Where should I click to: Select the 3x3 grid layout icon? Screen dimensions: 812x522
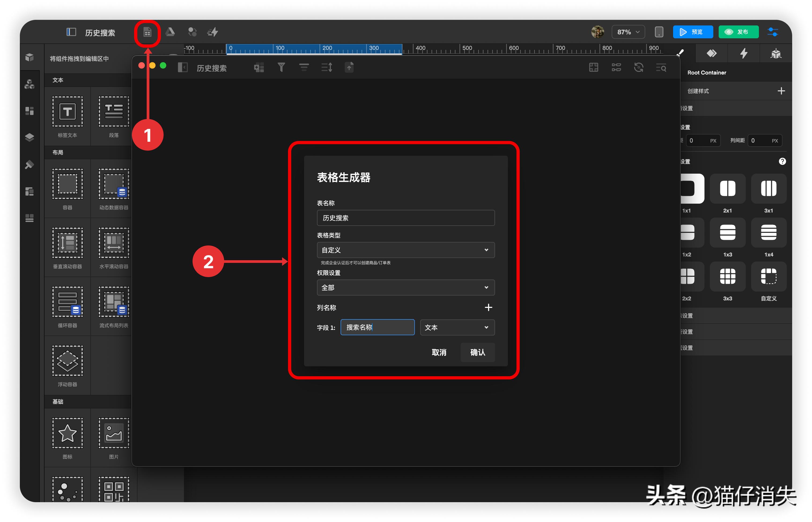pos(728,276)
